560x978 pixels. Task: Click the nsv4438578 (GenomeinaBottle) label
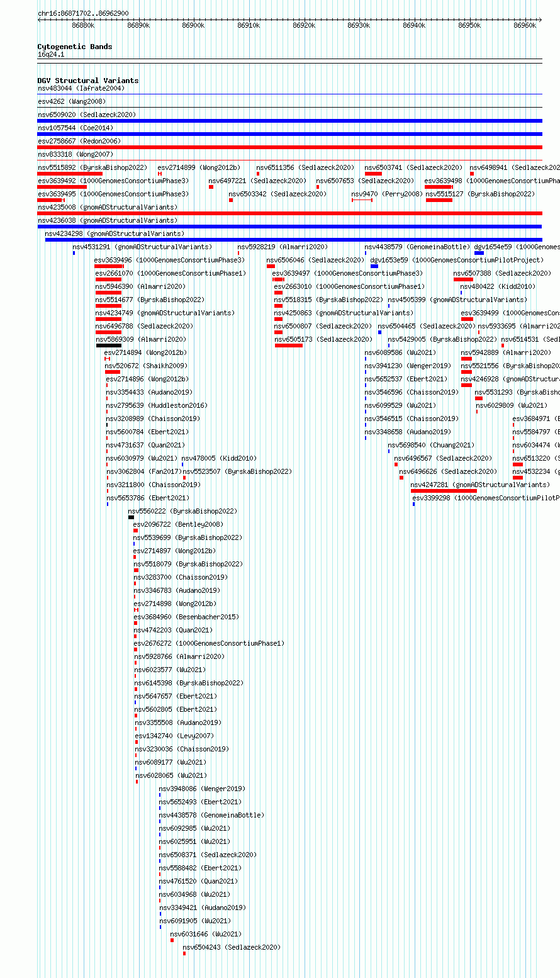[211, 815]
